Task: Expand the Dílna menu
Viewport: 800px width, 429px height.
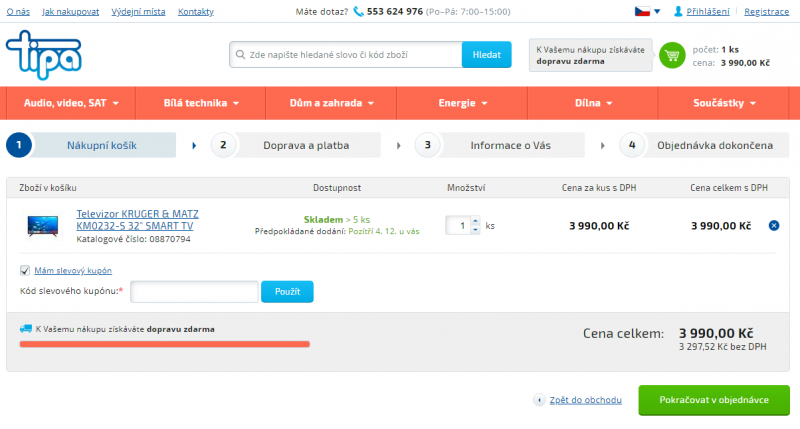Action: coord(593,103)
